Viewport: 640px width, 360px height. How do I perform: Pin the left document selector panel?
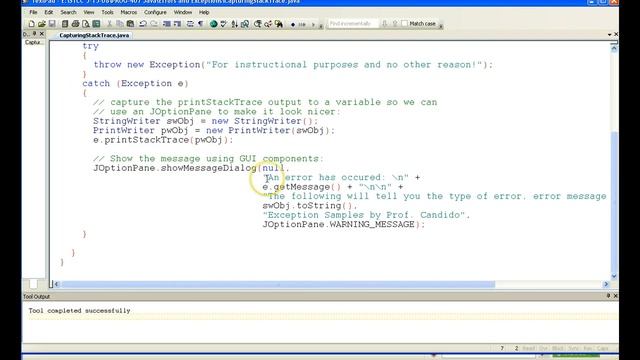(x=34, y=34)
